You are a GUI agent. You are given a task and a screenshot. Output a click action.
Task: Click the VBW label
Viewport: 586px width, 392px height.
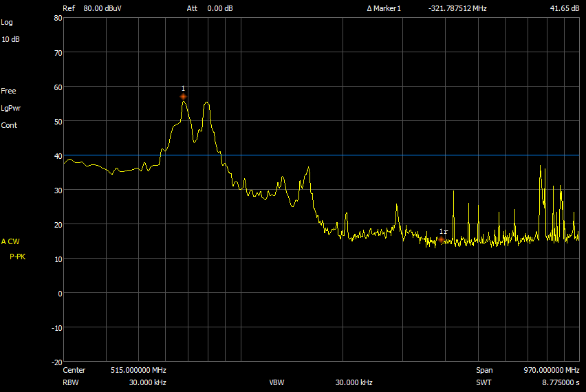[x=276, y=382]
